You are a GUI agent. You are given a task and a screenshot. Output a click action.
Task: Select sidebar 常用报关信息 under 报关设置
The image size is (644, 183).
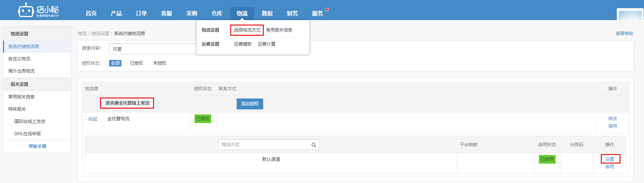point(21,97)
